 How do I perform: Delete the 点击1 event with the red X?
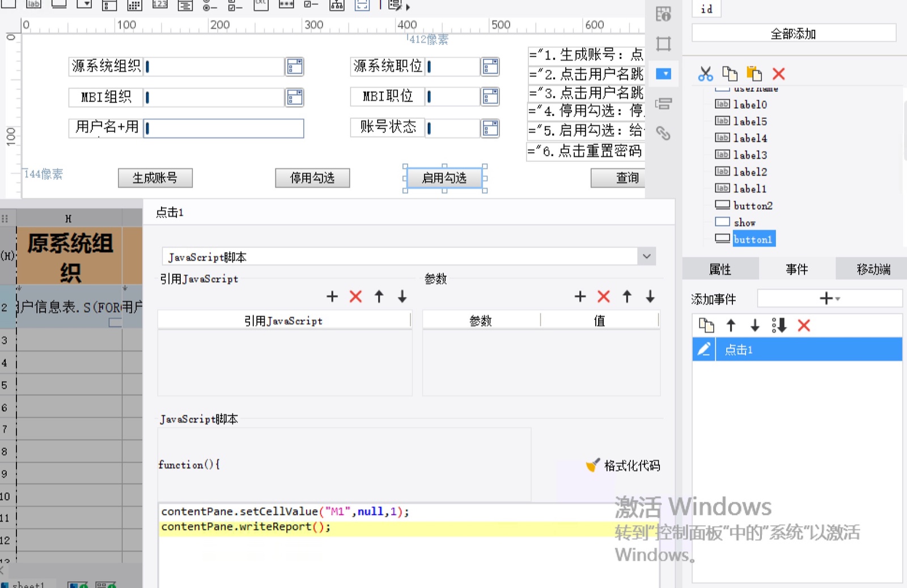(x=804, y=325)
